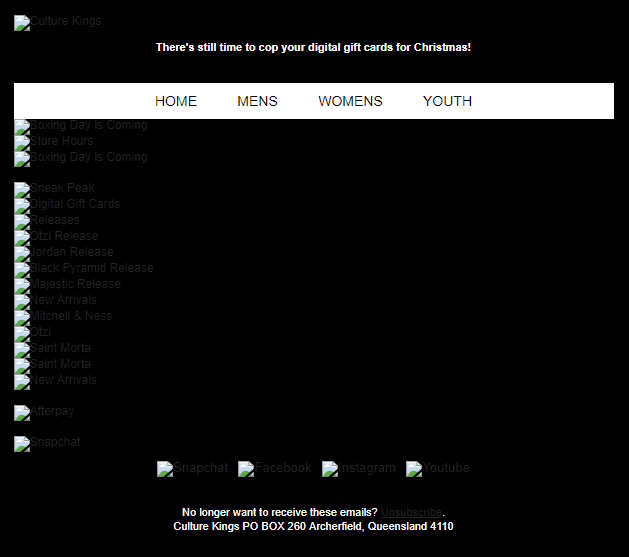Open the Majestic Release image
The image size is (629, 557).
point(67,285)
